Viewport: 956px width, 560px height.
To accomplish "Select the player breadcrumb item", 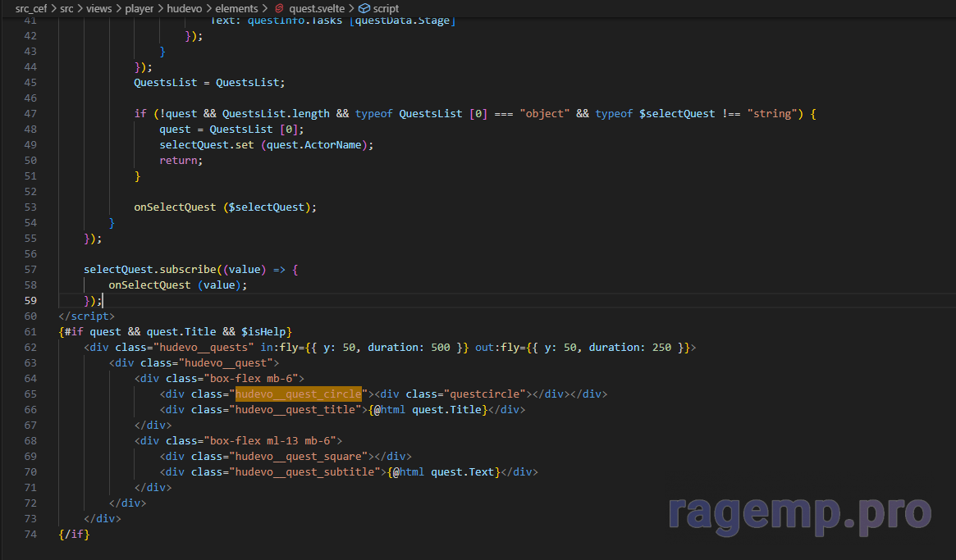I will coord(138,8).
